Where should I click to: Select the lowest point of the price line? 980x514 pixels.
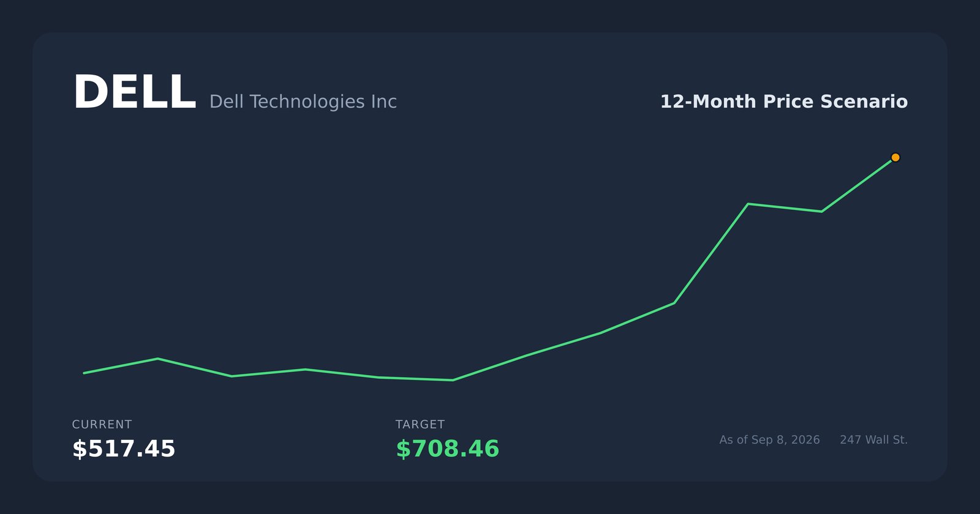click(x=453, y=380)
